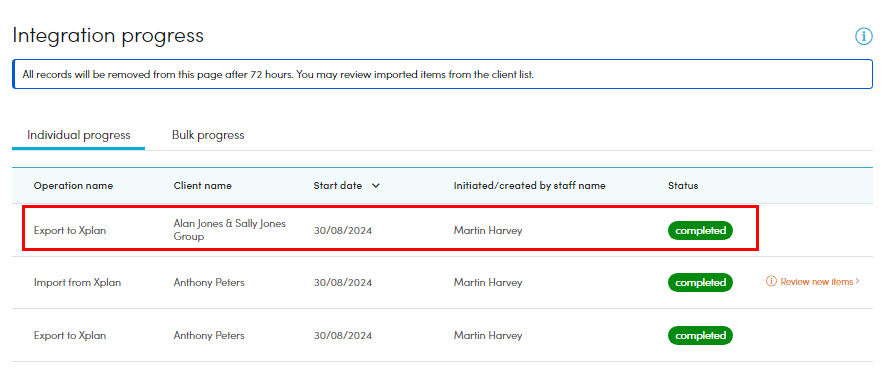Toggle Start date sort chevron
This screenshot has height=382, width=885.
pos(376,186)
